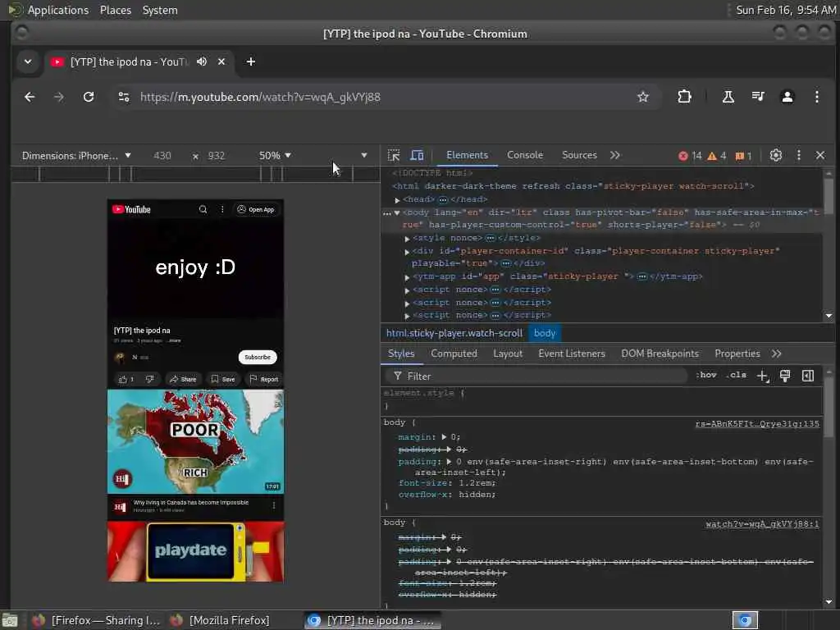Toggle the :hov element state panel
The width and height of the screenshot is (840, 630).
706,376
